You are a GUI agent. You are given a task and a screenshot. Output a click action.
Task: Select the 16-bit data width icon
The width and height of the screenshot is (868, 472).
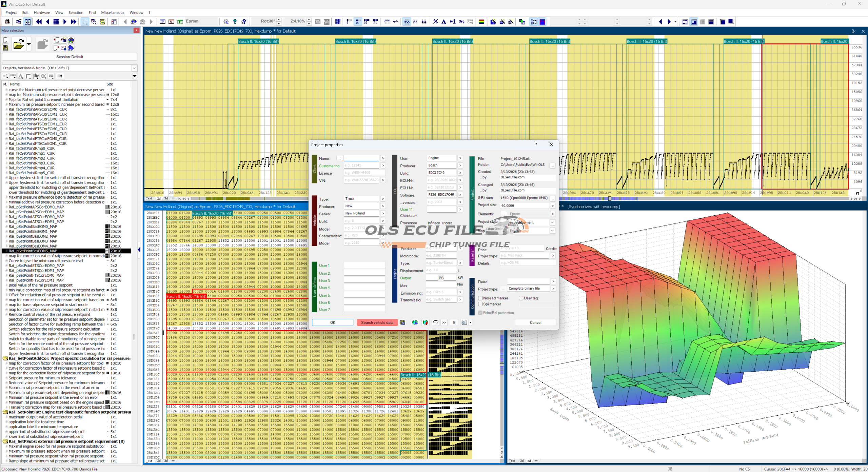(x=357, y=22)
